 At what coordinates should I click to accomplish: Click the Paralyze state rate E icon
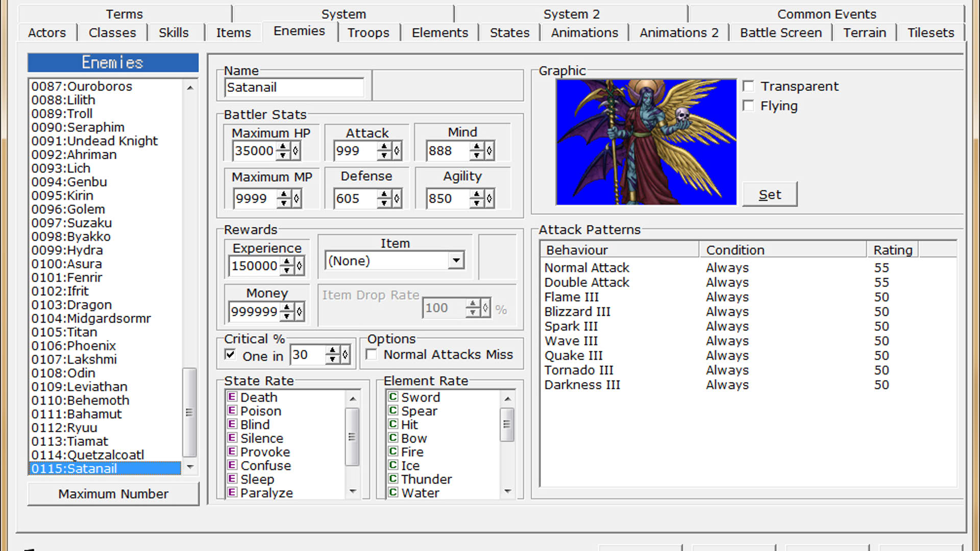232,492
